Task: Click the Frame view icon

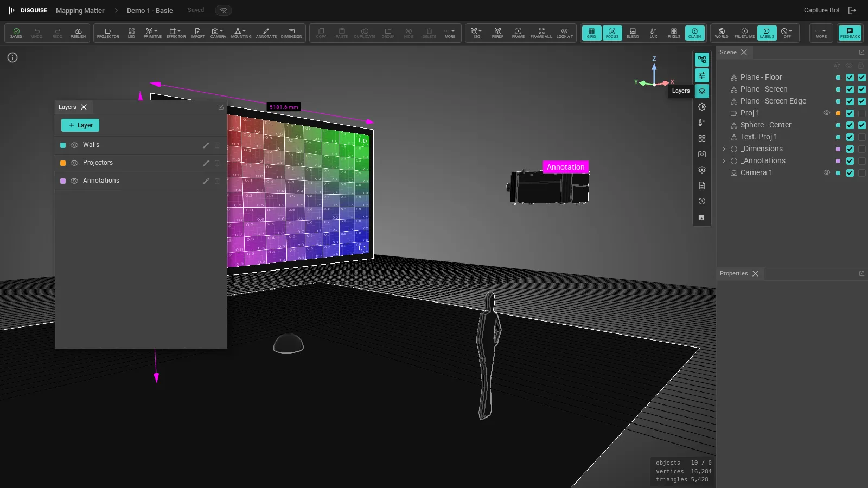Action: [x=518, y=33]
